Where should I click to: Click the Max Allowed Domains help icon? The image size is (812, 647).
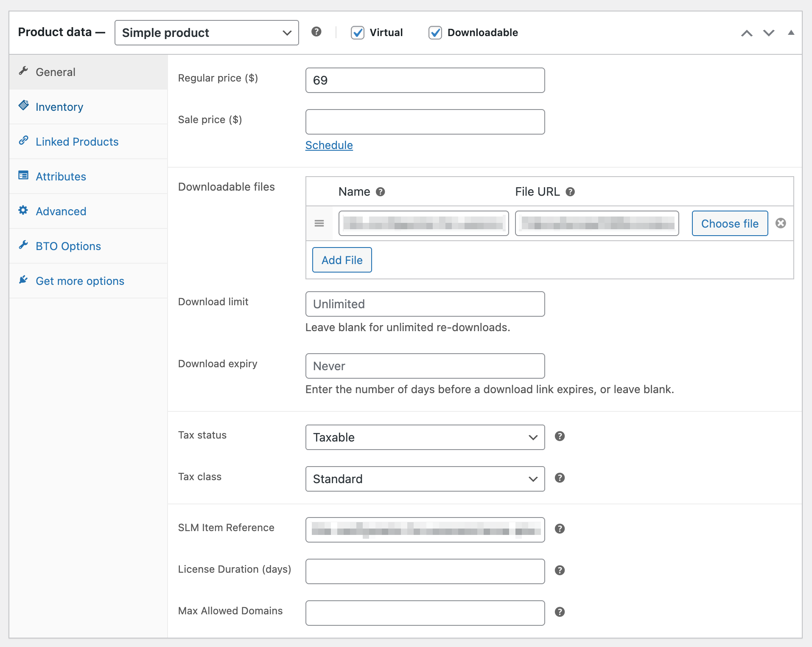tap(560, 612)
